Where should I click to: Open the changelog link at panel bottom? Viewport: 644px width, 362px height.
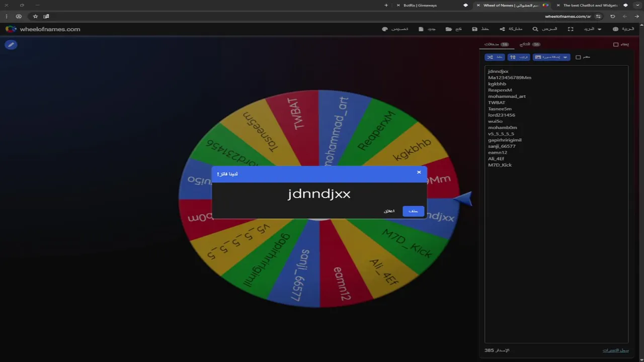click(616, 350)
